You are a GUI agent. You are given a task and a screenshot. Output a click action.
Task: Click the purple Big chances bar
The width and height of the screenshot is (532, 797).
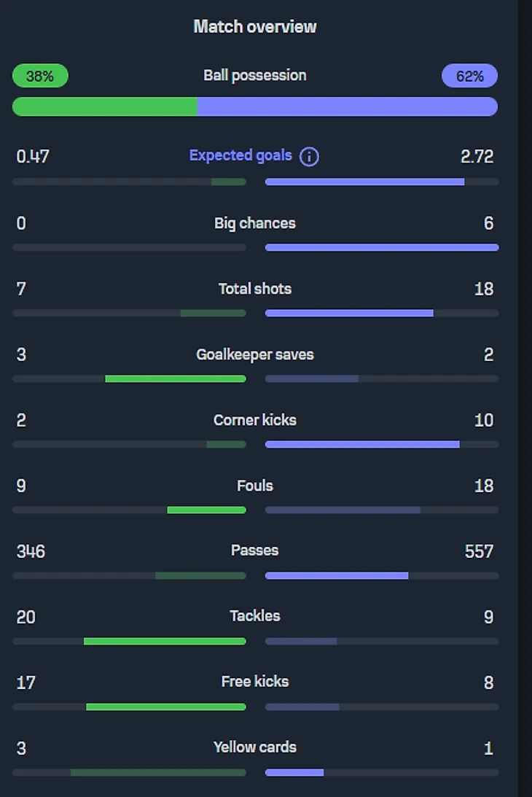[382, 248]
